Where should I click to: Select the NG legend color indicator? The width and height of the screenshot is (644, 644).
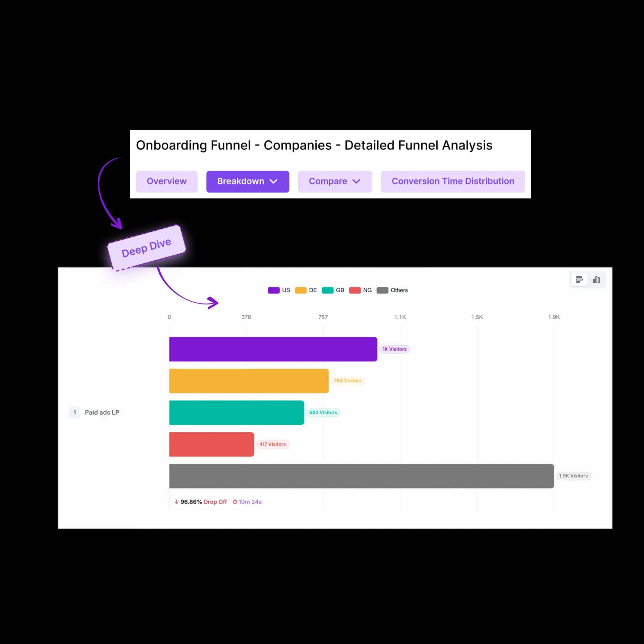pos(355,290)
